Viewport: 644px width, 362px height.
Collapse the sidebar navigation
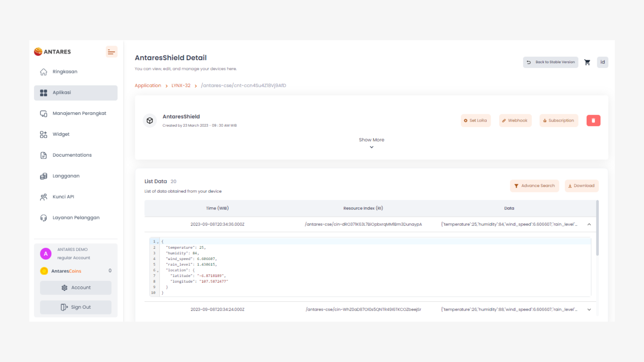coord(111,52)
